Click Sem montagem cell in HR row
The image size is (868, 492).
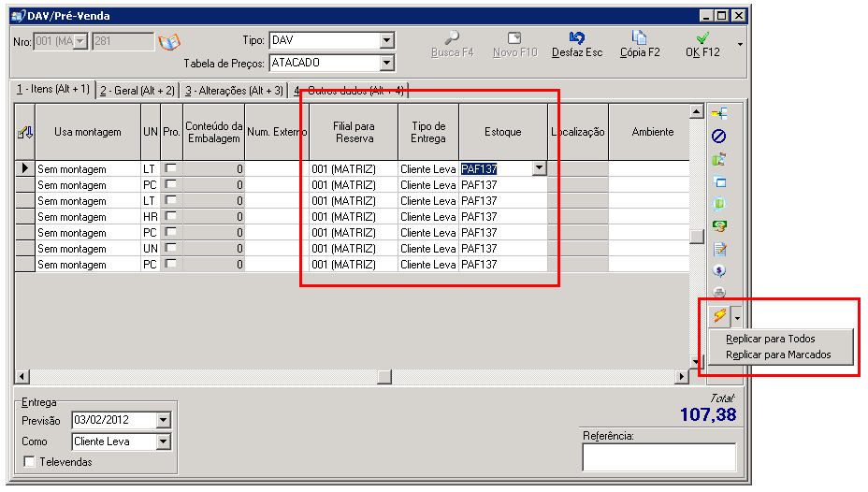[88, 216]
